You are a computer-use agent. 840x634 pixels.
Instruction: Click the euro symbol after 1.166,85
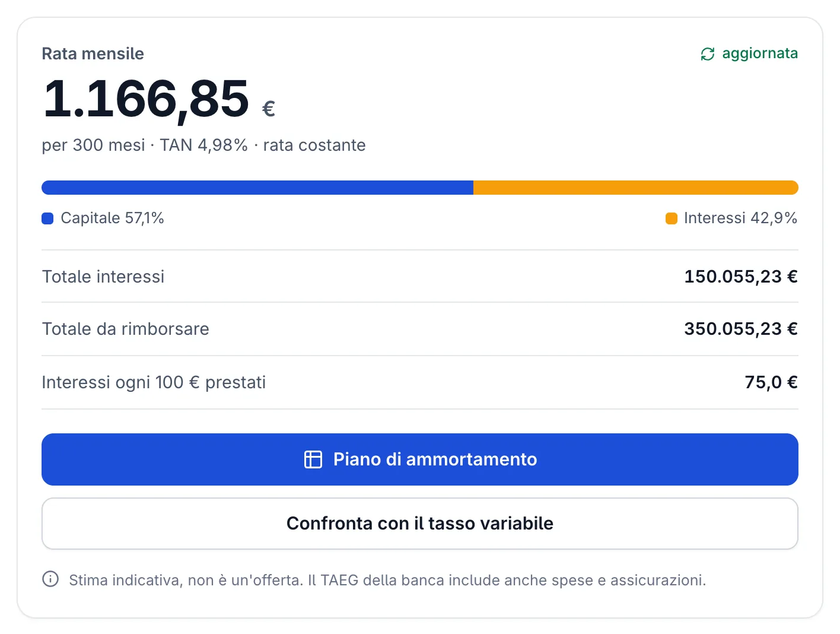[269, 109]
